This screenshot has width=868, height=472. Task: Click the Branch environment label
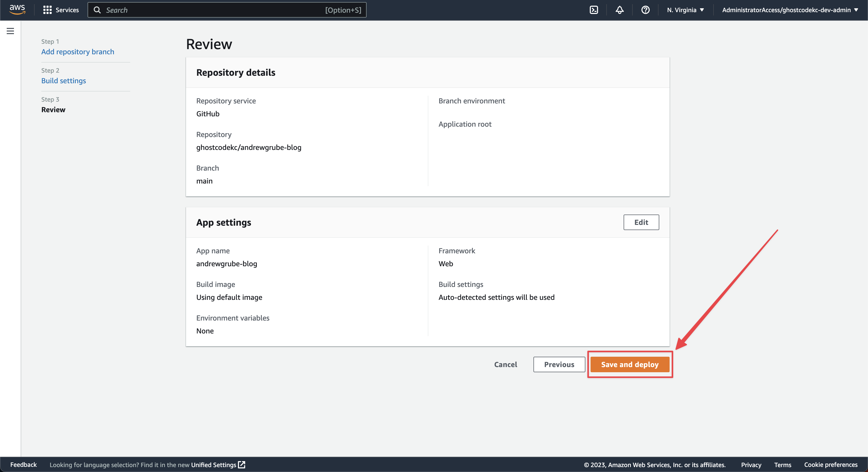[471, 101]
